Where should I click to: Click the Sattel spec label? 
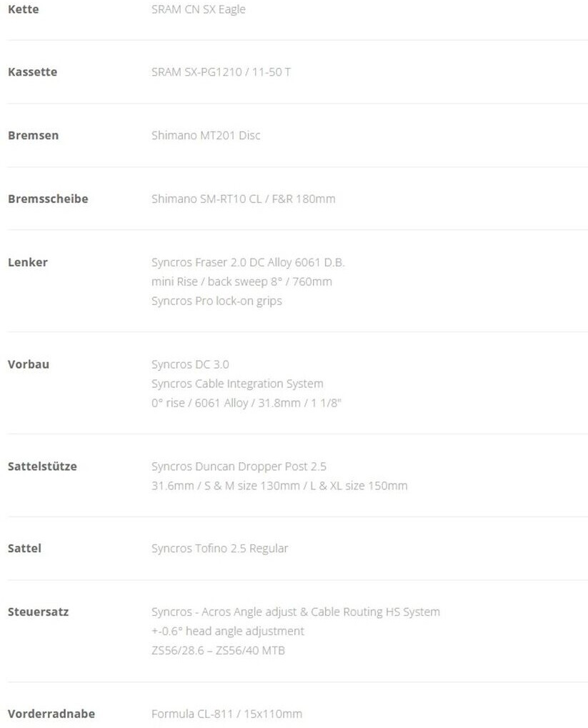point(24,549)
